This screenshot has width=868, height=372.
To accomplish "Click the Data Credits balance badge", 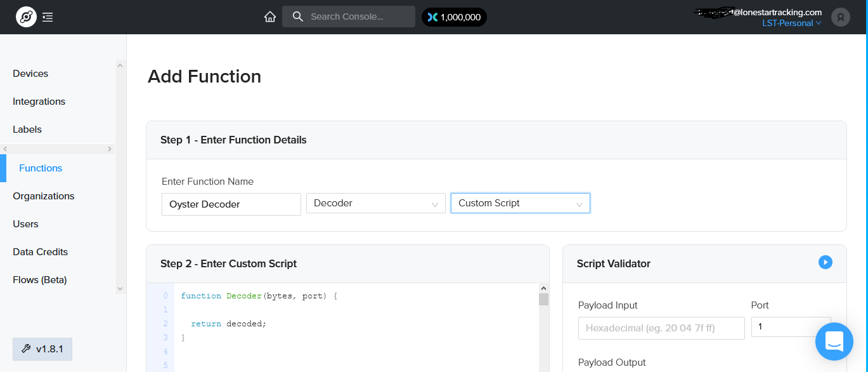I will point(454,17).
